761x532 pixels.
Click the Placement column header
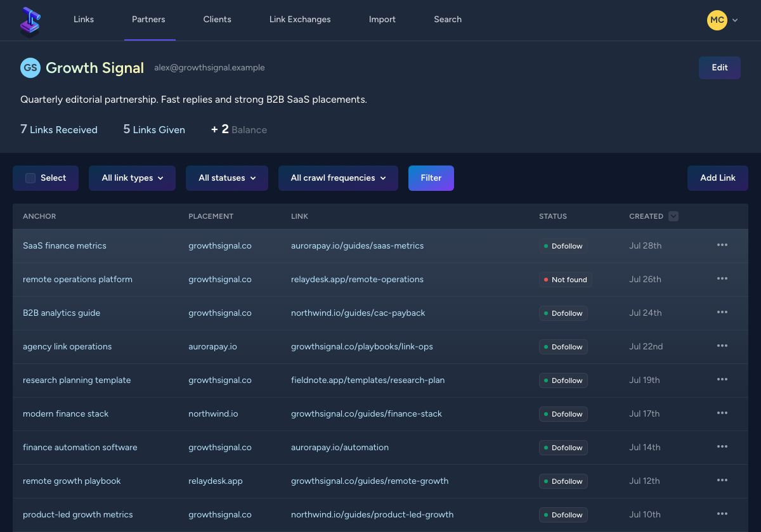[x=211, y=216]
